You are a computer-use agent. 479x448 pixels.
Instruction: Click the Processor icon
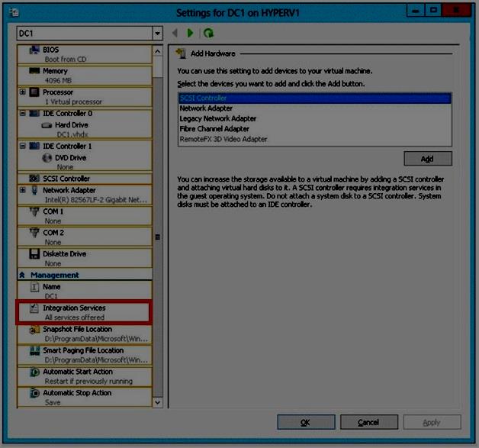click(34, 92)
